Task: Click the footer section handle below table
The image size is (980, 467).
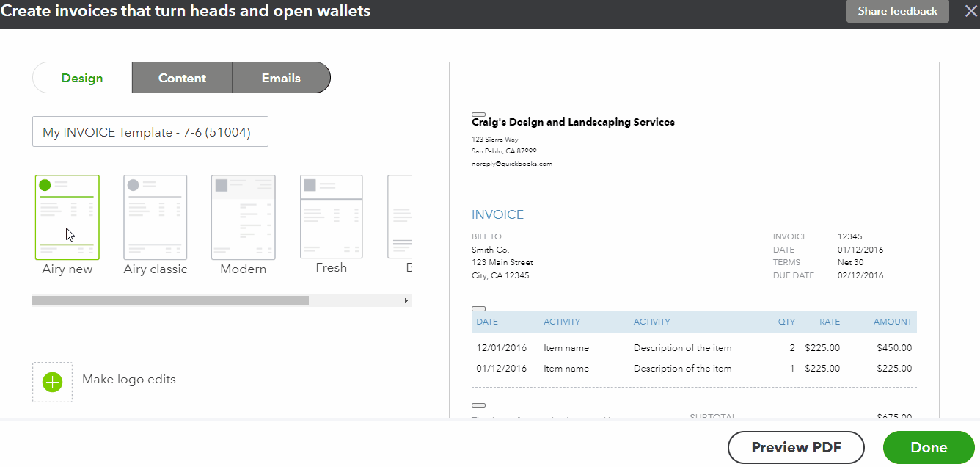Action: (x=478, y=405)
